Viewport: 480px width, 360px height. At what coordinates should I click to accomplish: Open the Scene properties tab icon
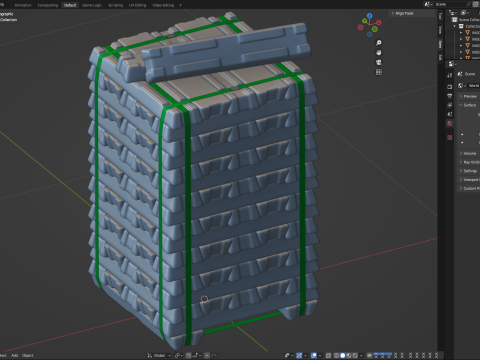(x=450, y=114)
